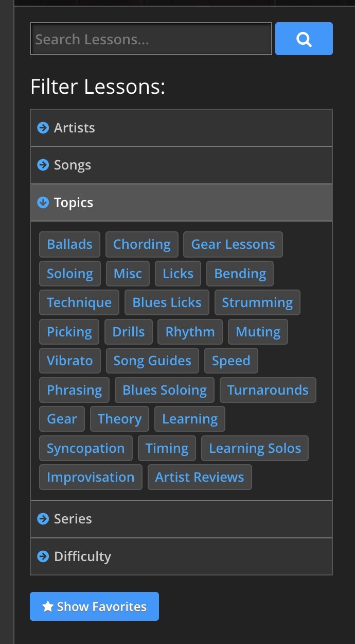Expand the Difficulty filter section
355x644 pixels.
(x=181, y=556)
